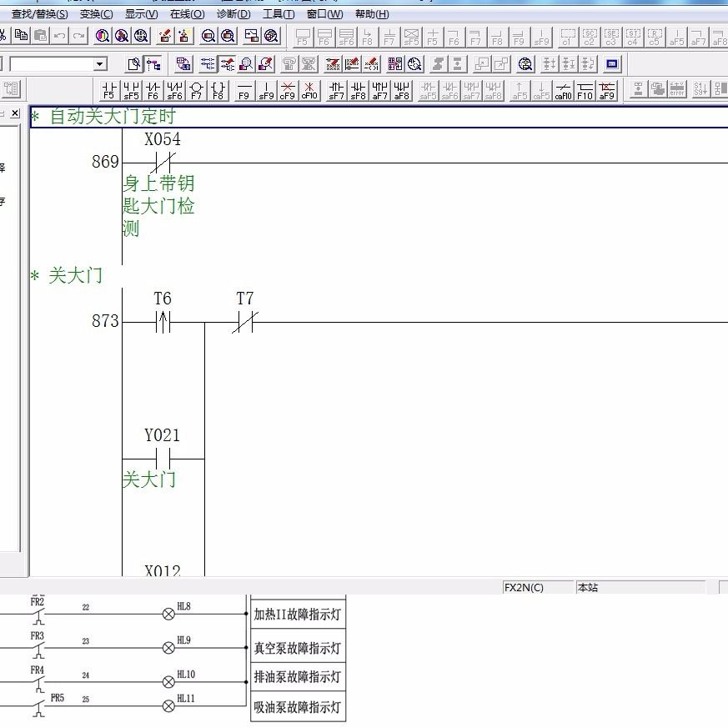Click the paste icon in toolbar
The height and width of the screenshot is (728, 728).
[x=40, y=35]
